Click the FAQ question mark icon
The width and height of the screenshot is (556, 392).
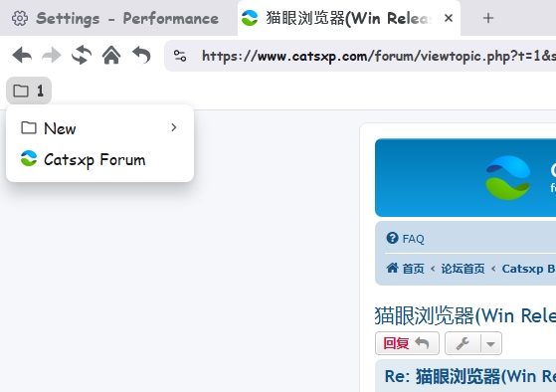pos(393,238)
